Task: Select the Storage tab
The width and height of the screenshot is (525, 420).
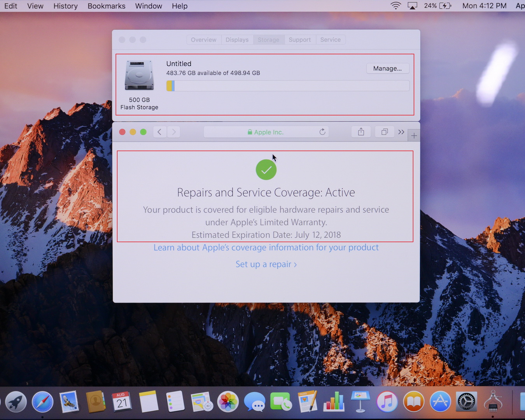Action: click(268, 40)
